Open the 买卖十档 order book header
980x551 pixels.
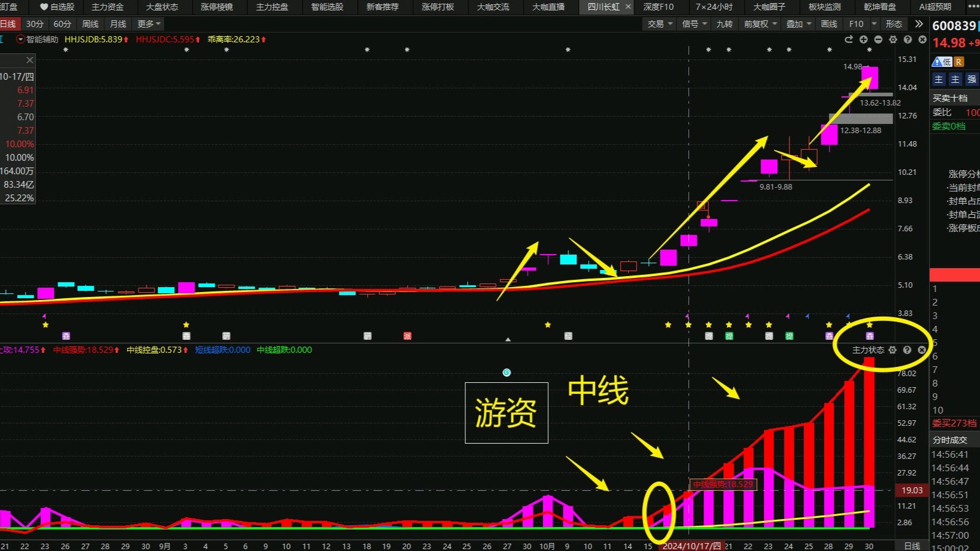point(950,98)
